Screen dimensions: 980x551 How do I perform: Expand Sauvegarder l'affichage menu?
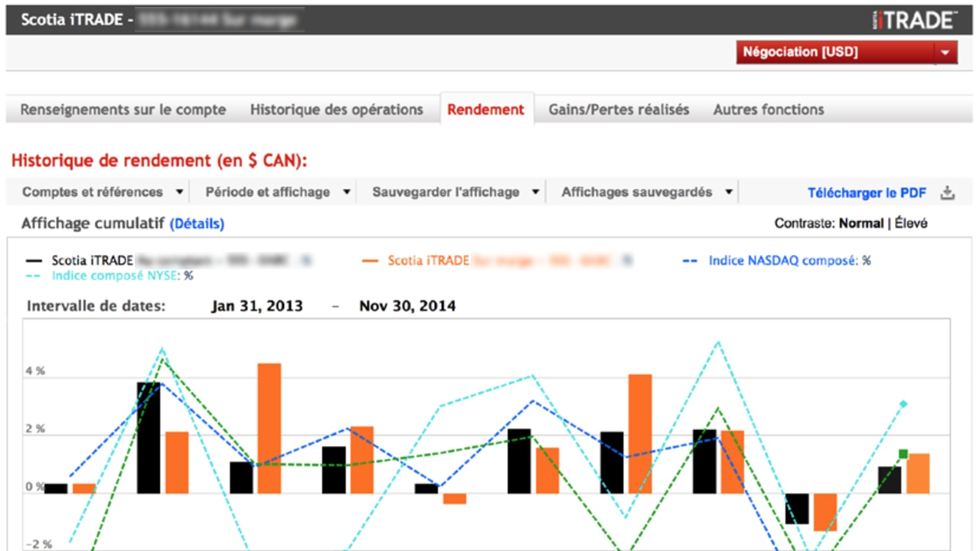[456, 192]
